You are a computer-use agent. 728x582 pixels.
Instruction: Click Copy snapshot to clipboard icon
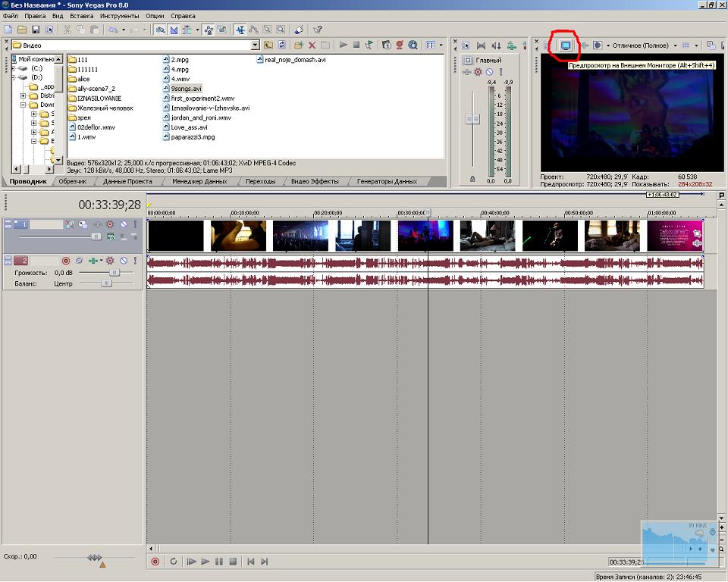pos(711,45)
